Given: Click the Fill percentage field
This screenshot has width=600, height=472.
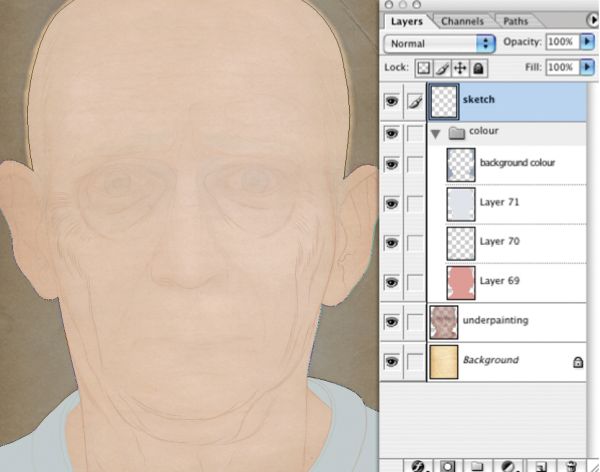Looking at the screenshot, I should click(x=562, y=67).
